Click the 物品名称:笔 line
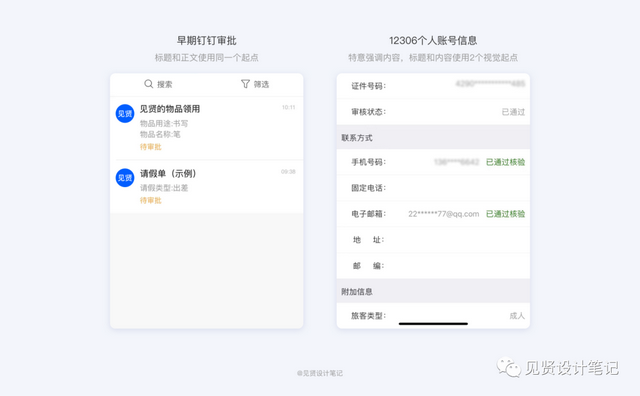 [160, 134]
